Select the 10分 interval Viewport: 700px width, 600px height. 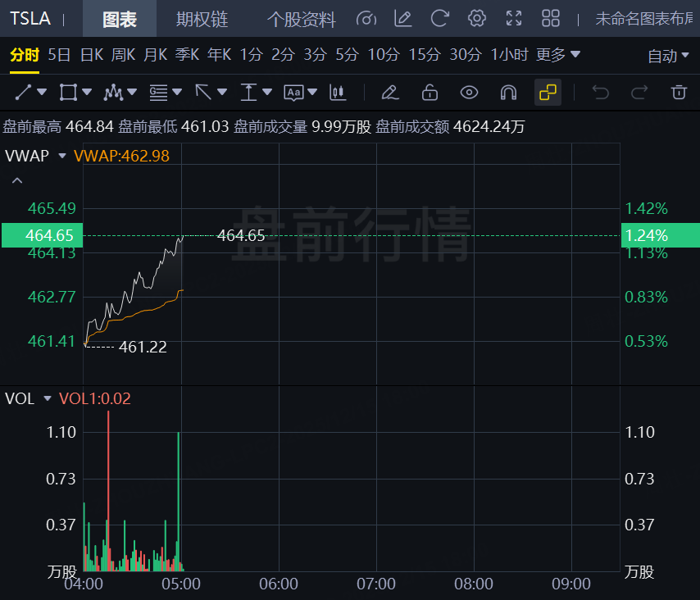[x=384, y=55]
